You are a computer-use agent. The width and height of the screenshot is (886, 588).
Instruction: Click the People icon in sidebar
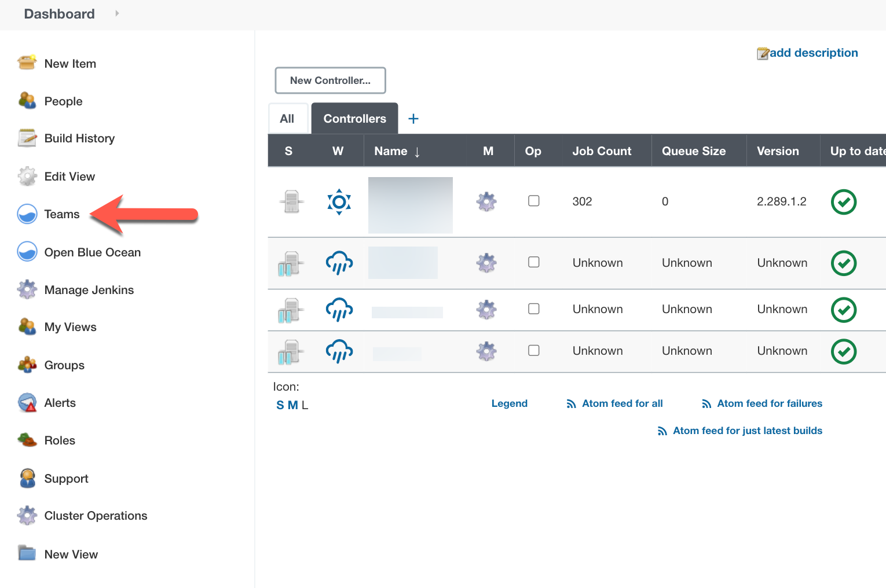[27, 100]
